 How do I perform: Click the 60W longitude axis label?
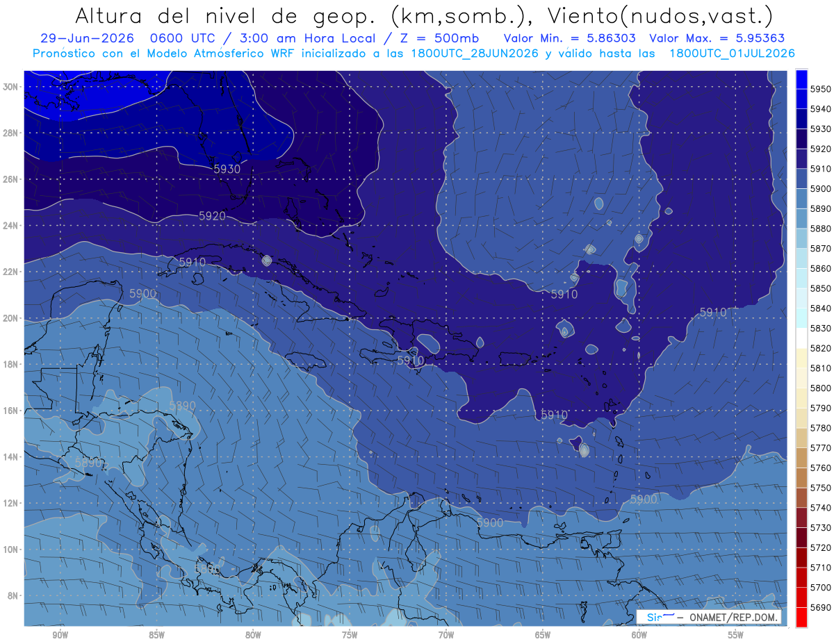[x=639, y=635]
